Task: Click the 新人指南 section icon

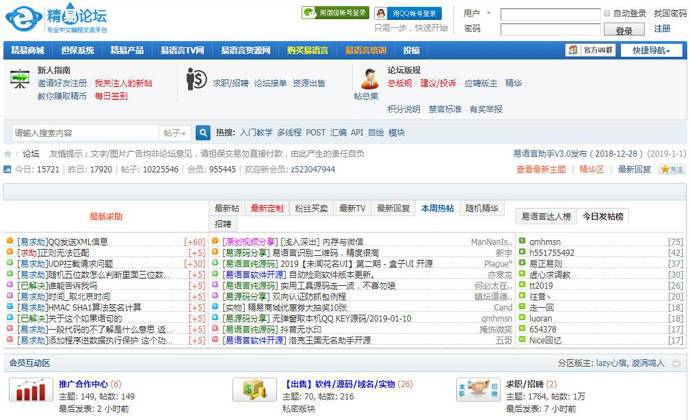Action: tap(19, 82)
